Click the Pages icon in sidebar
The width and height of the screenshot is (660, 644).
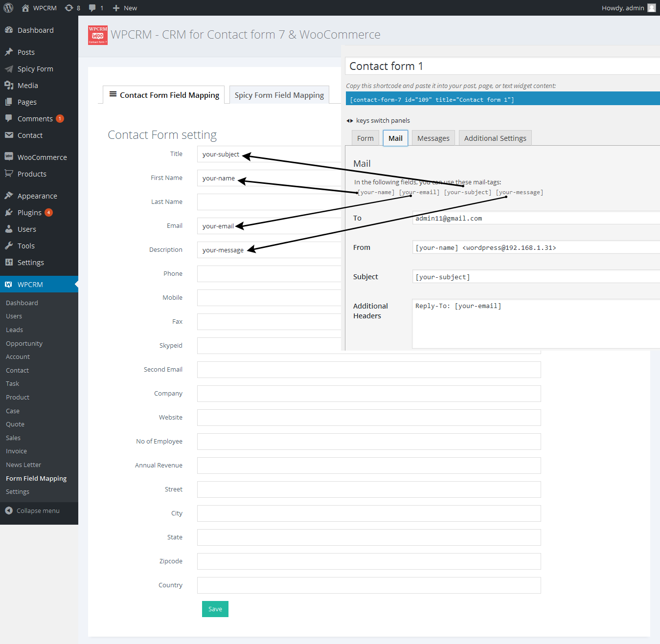[x=9, y=102]
